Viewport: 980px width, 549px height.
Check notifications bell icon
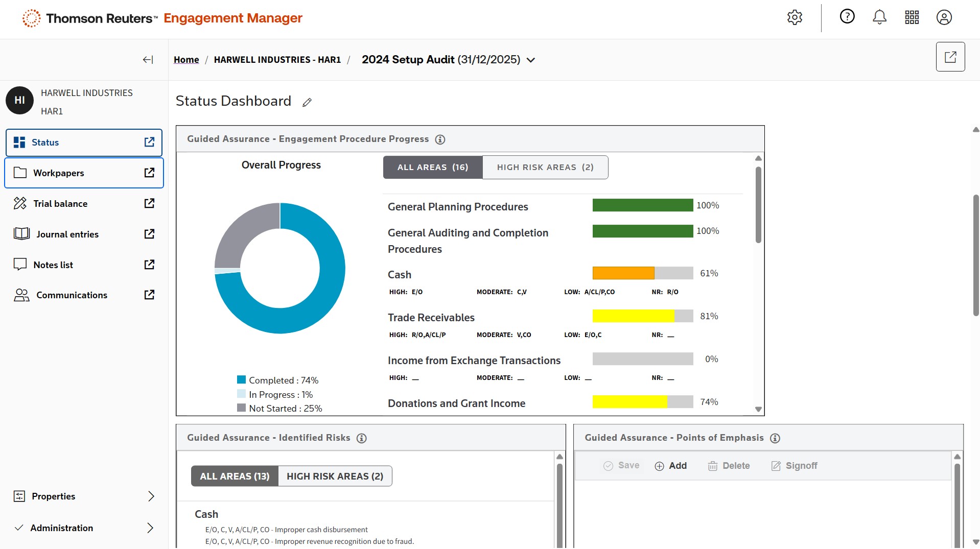pos(879,17)
